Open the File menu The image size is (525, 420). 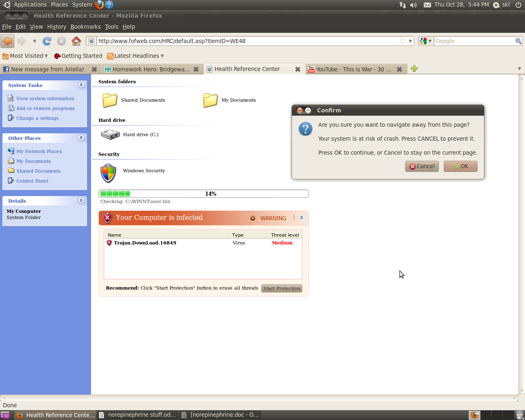coord(7,27)
